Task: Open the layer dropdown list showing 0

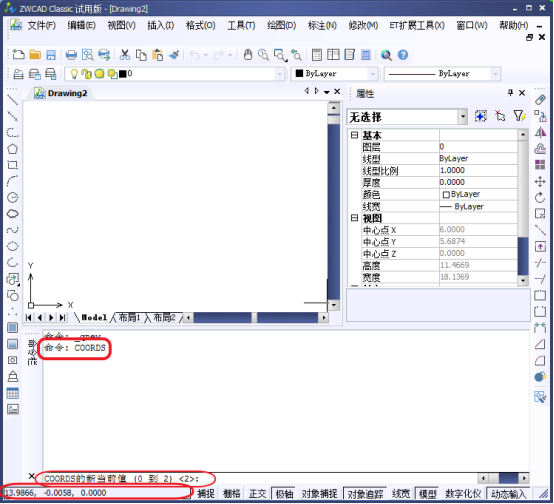Action: coord(280,74)
